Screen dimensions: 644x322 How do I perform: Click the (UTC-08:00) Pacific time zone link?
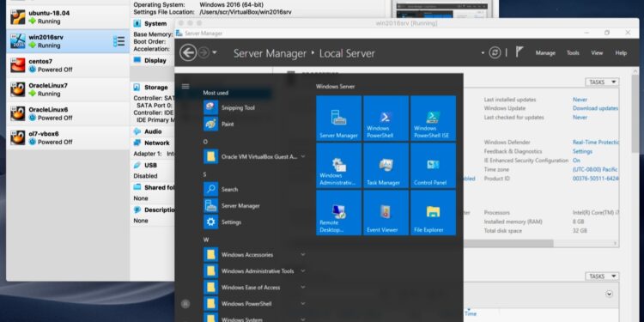(595, 170)
